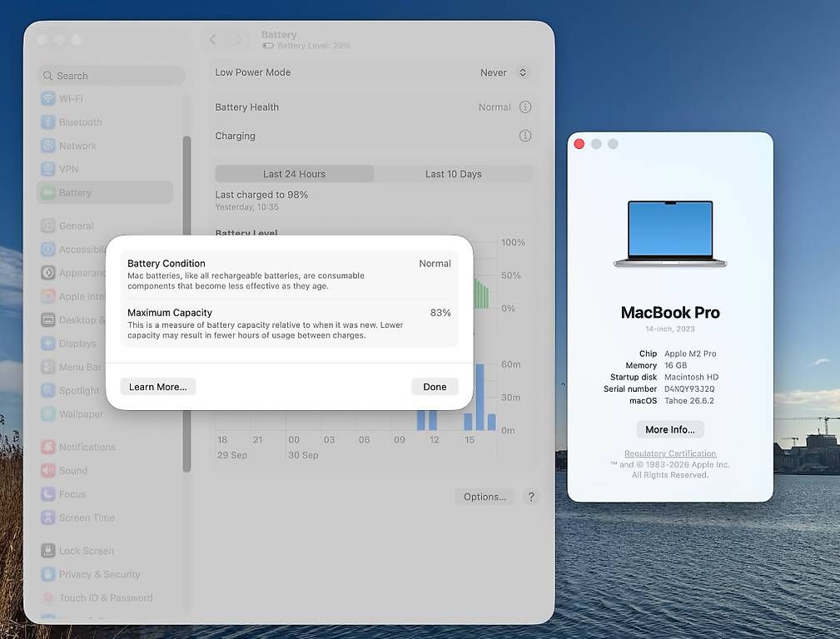Click the serial number D4NQY93J2Q
840x639 pixels.
(689, 389)
